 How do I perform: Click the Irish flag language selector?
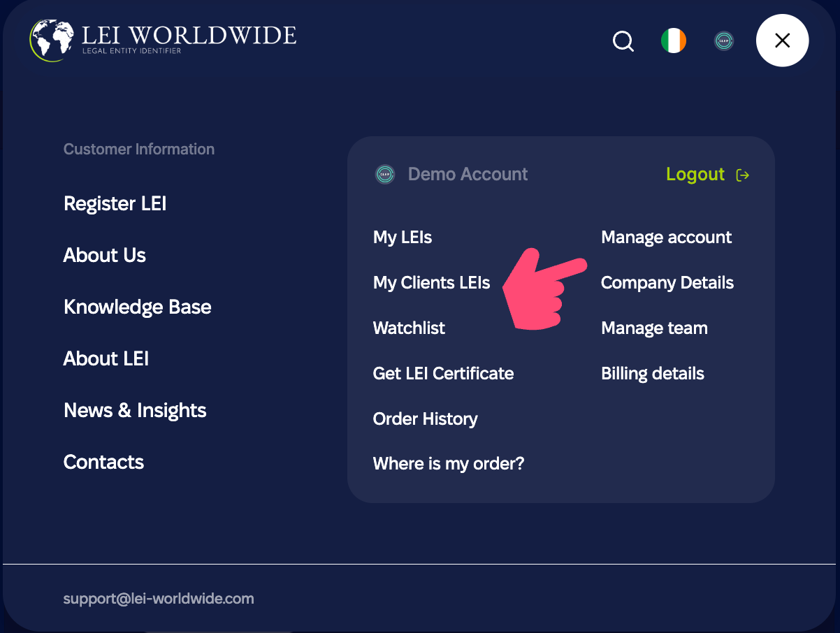pyautogui.click(x=674, y=41)
